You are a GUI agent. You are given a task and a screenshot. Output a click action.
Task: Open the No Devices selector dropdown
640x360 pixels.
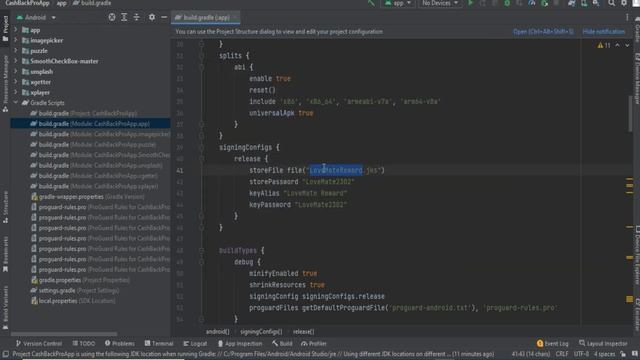coord(440,3)
